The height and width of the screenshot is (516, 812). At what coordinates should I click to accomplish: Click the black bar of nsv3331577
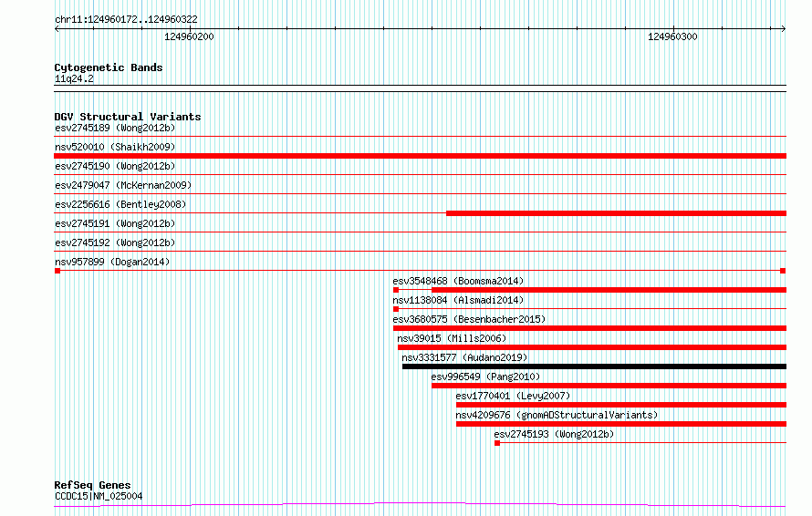coord(595,366)
